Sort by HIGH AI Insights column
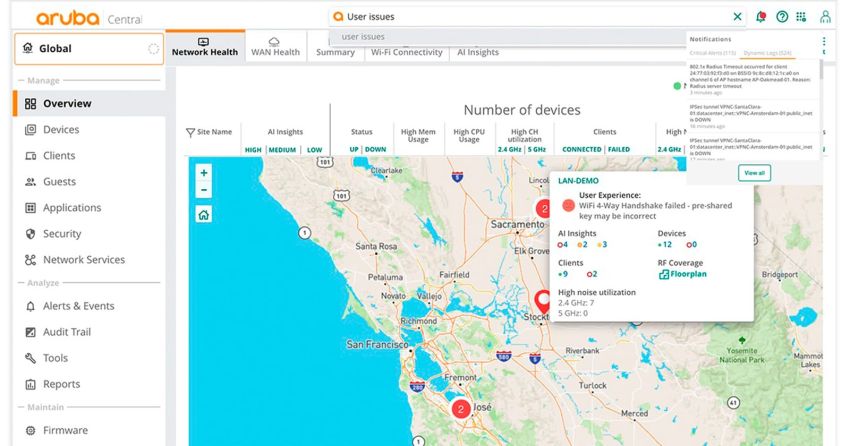The image size is (850, 446). click(x=253, y=150)
